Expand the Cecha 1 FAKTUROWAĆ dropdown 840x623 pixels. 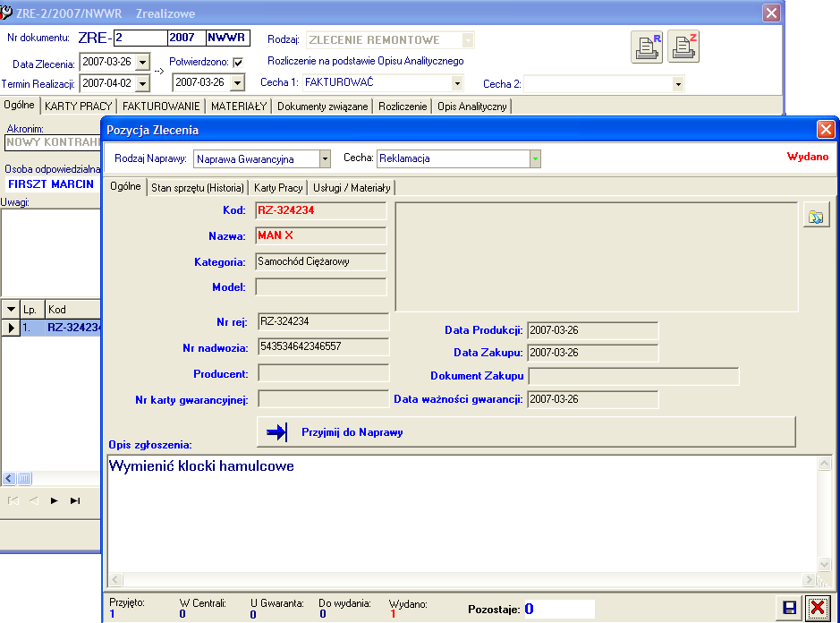coord(457,83)
